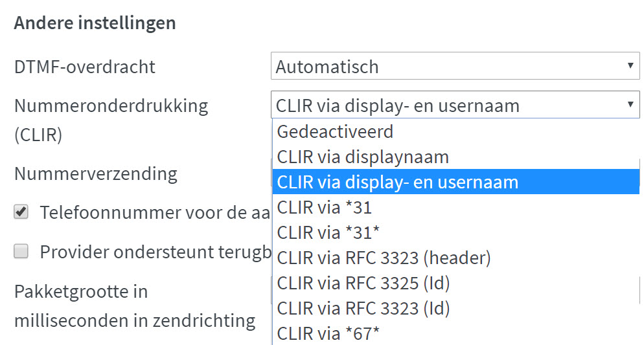Screen dimensions: 644x345
Task: Click the Nummeronderdrukking (CLIR) label
Action: [x=111, y=106]
